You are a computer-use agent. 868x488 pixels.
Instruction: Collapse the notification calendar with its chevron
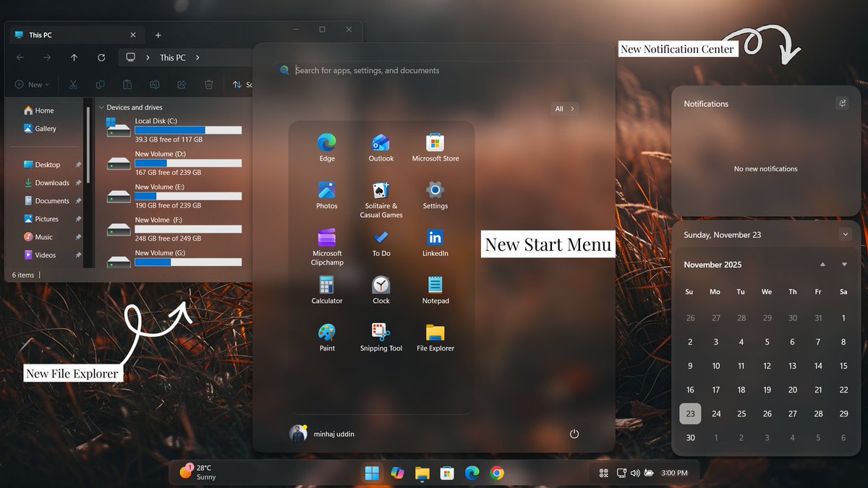click(x=845, y=234)
